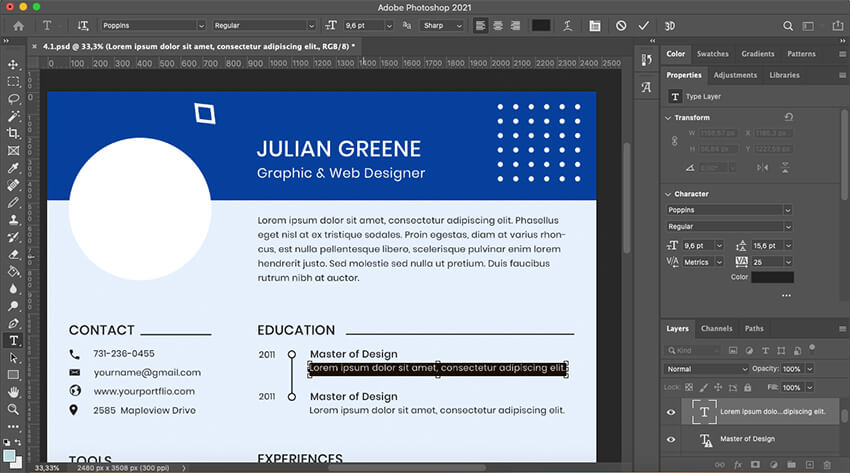Choose the Lasso tool
850x473 pixels.
pyautogui.click(x=14, y=99)
